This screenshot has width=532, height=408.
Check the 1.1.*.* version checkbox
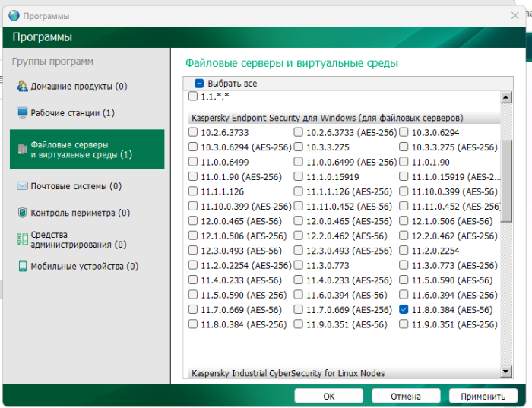click(x=193, y=96)
